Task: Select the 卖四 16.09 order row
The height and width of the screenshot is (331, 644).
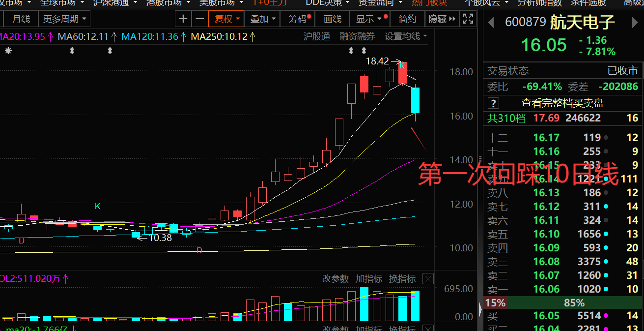Action: tap(562, 248)
